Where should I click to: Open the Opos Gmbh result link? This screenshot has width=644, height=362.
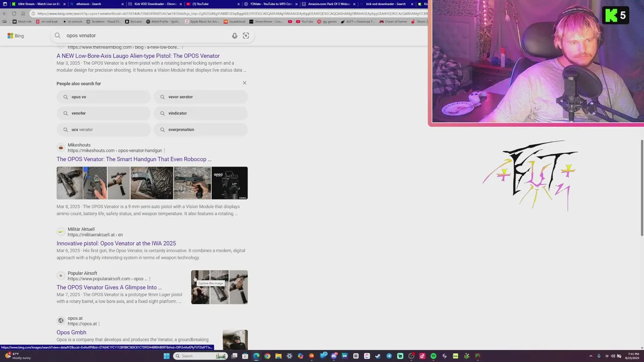point(71,332)
